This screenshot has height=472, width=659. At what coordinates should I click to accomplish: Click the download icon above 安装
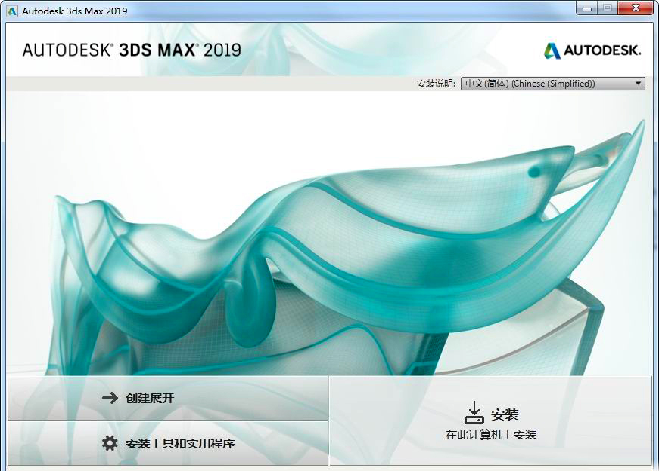click(474, 413)
